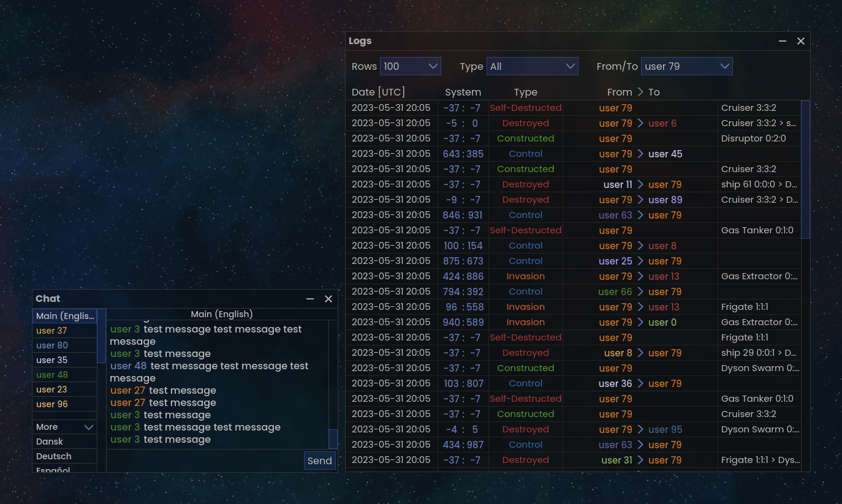842x504 pixels.
Task: Click the chat channel list scrollbar
Action: click(x=102, y=336)
